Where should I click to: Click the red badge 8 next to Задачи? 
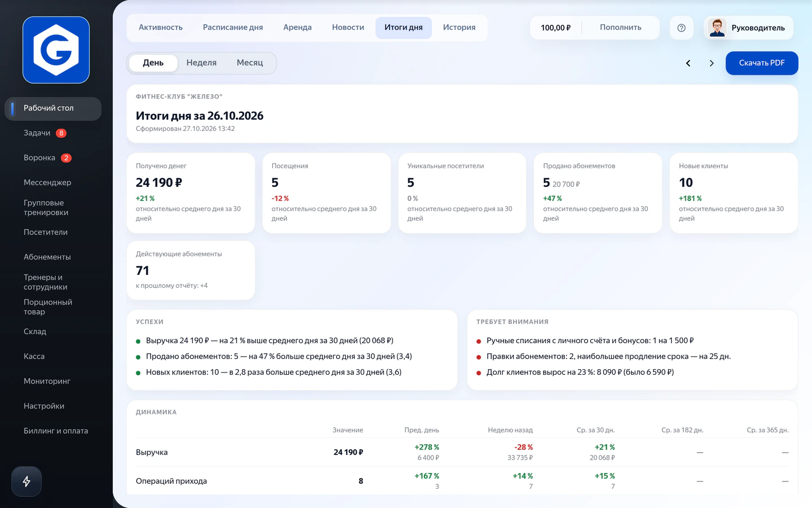(61, 133)
